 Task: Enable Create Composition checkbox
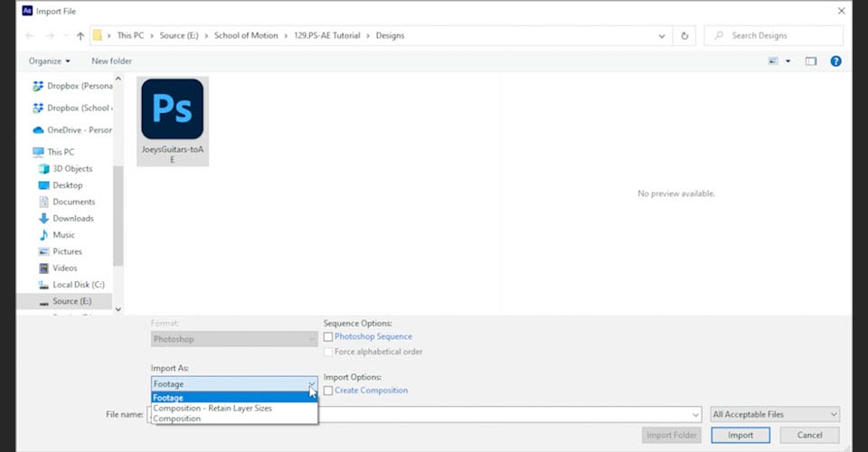click(328, 391)
